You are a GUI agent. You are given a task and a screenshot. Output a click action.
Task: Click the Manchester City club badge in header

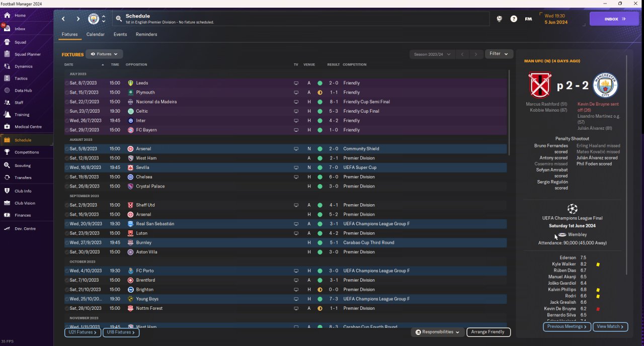point(94,19)
